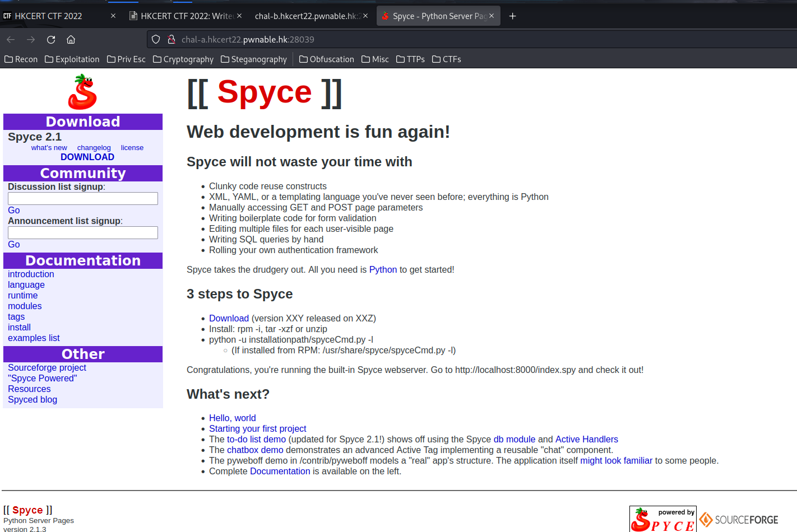The image size is (797, 532).
Task: Submit Discussion list signup with Go
Action: click(14, 211)
